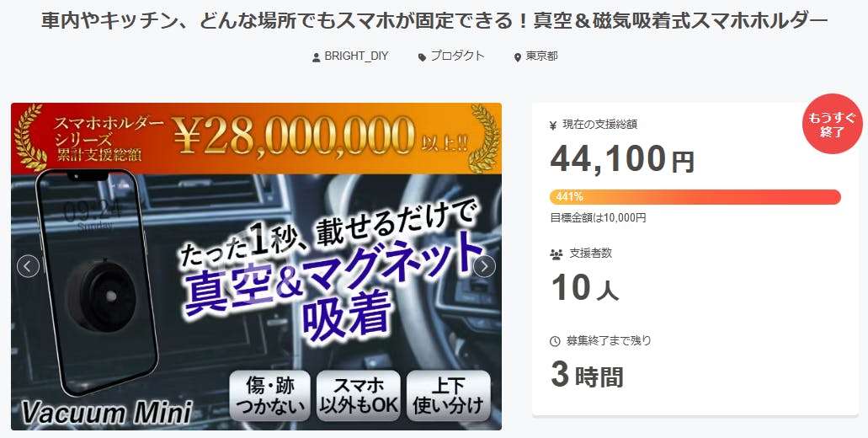Click the location pin icon beside 東京都

(x=518, y=57)
